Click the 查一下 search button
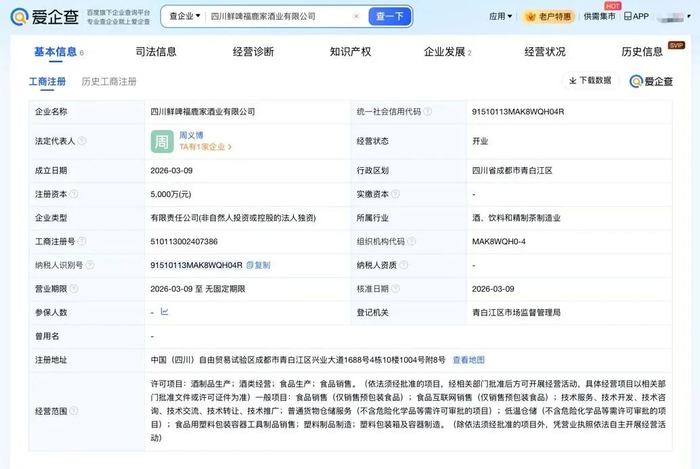Screen dimensions: 700x469 click(x=390, y=17)
